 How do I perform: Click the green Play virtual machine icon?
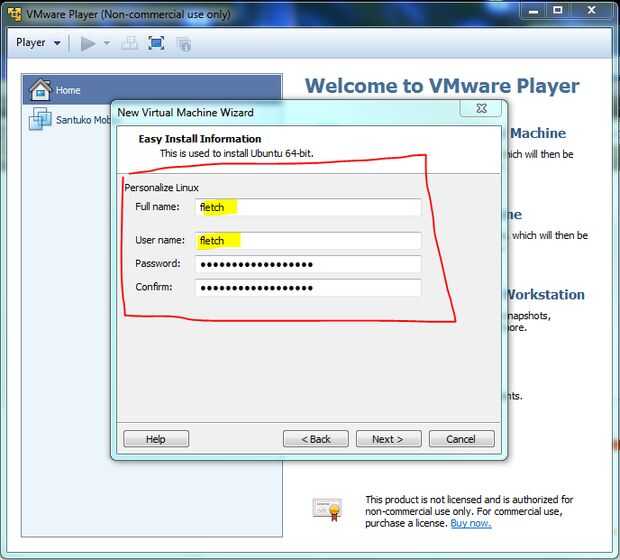tap(88, 44)
